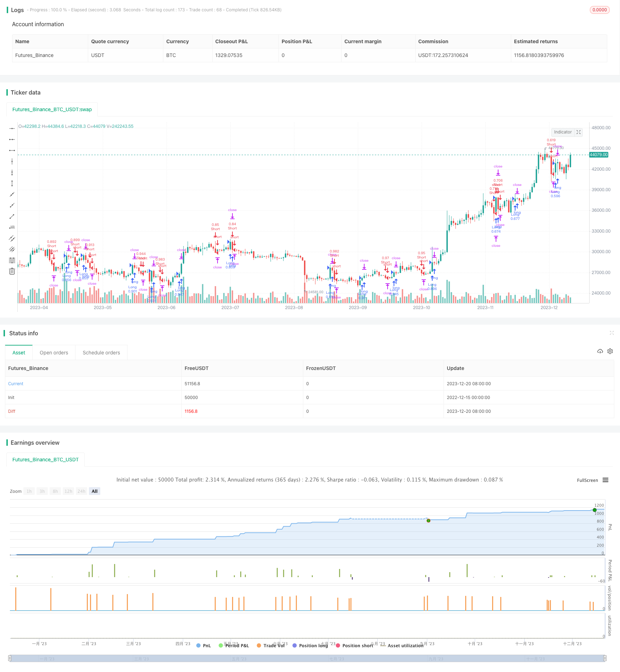620x672 pixels.
Task: Select the diagonal segment drawing tool
Action: [12, 216]
